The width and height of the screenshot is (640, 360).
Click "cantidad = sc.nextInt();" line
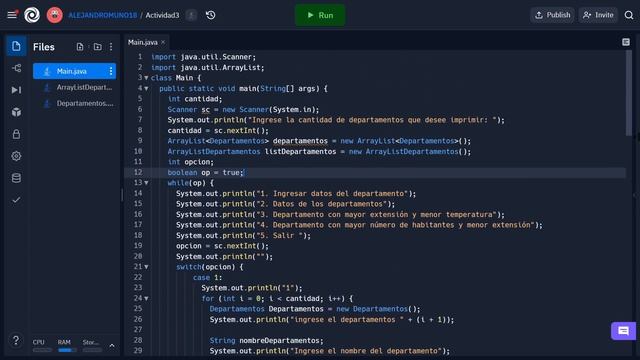[218, 131]
